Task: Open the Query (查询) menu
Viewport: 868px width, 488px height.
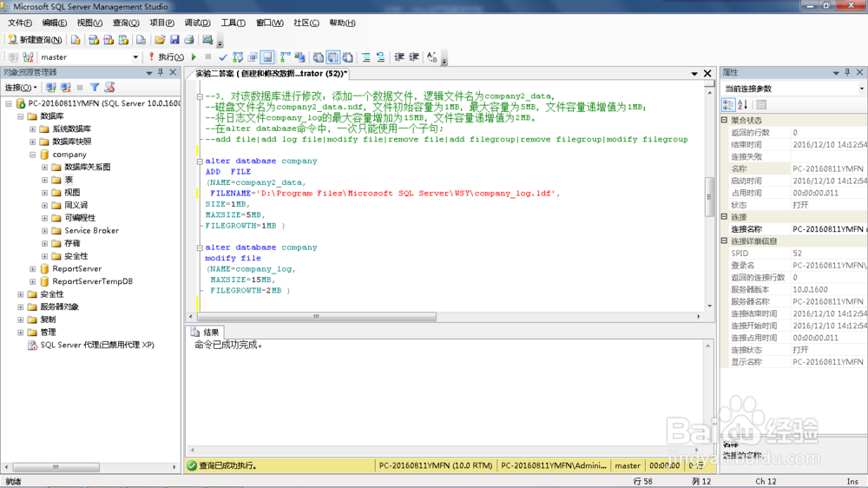Action: [x=126, y=23]
